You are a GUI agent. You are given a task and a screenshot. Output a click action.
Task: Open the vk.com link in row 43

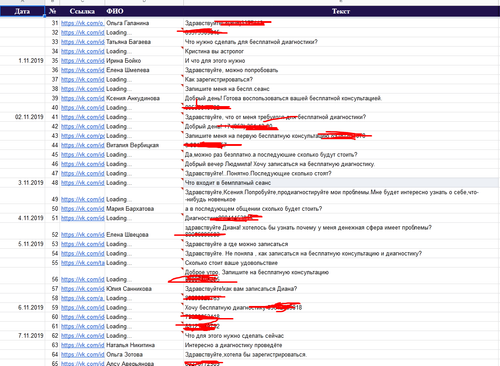(x=83, y=136)
